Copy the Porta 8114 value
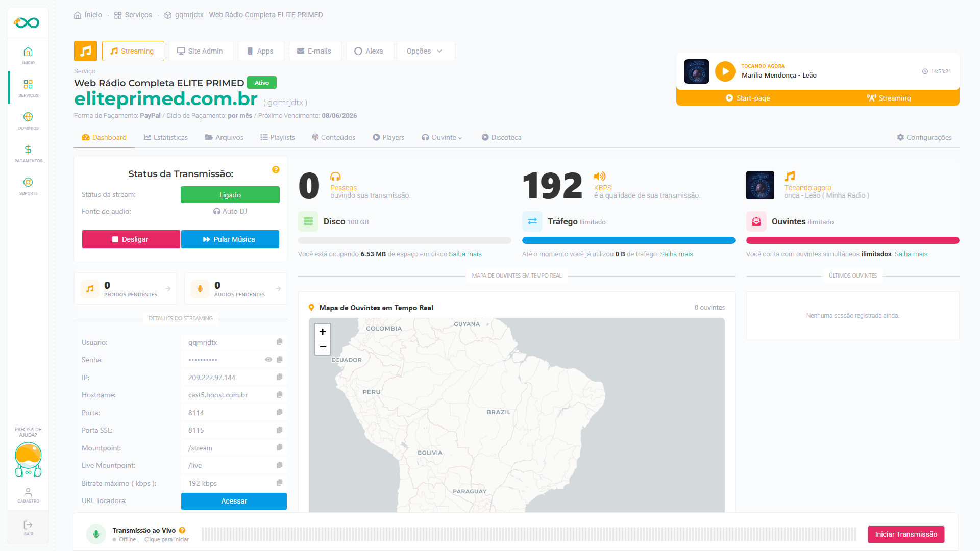This screenshot has height=551, width=980. [x=280, y=412]
